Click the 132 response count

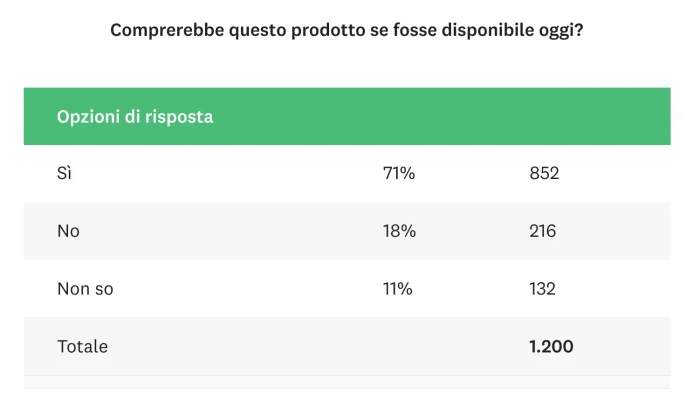point(543,289)
